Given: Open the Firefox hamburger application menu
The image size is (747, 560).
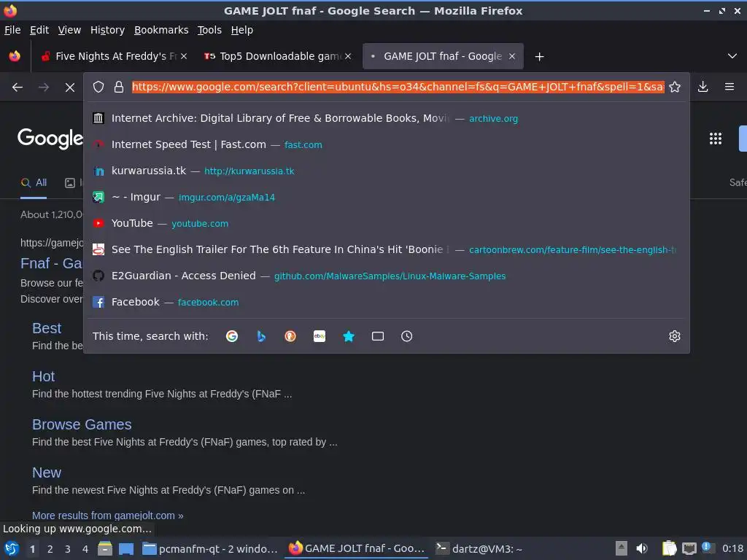Looking at the screenshot, I should [729, 87].
